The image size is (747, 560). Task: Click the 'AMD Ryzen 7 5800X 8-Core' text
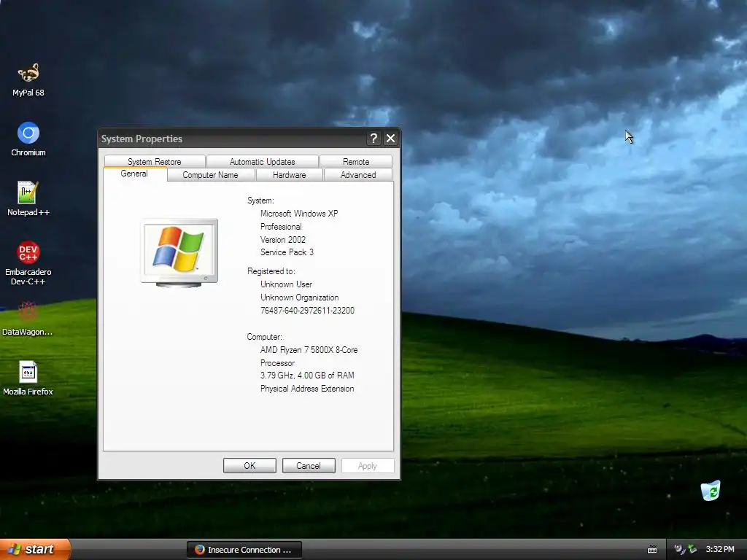(x=309, y=350)
